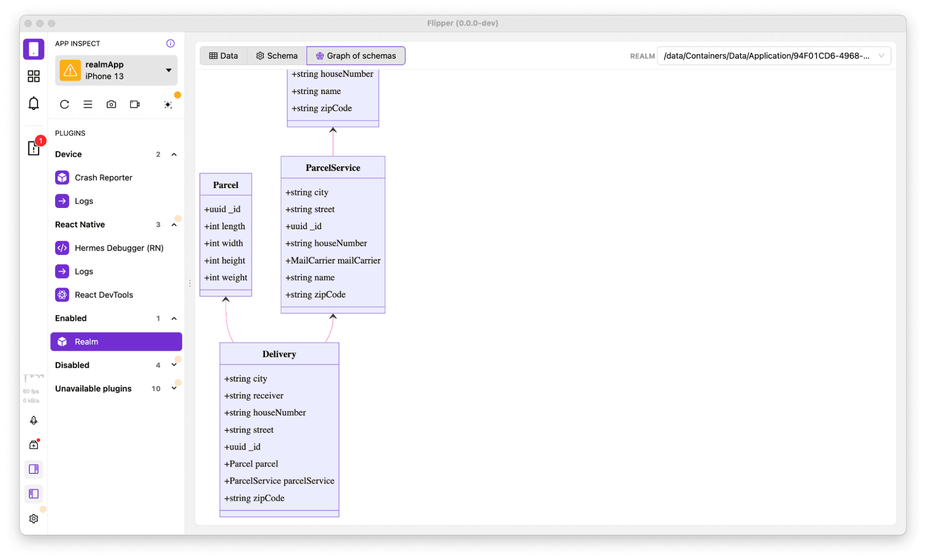Open connection troubleshooting icon with red badge
Screen dimensions: 926x560
coord(34,147)
